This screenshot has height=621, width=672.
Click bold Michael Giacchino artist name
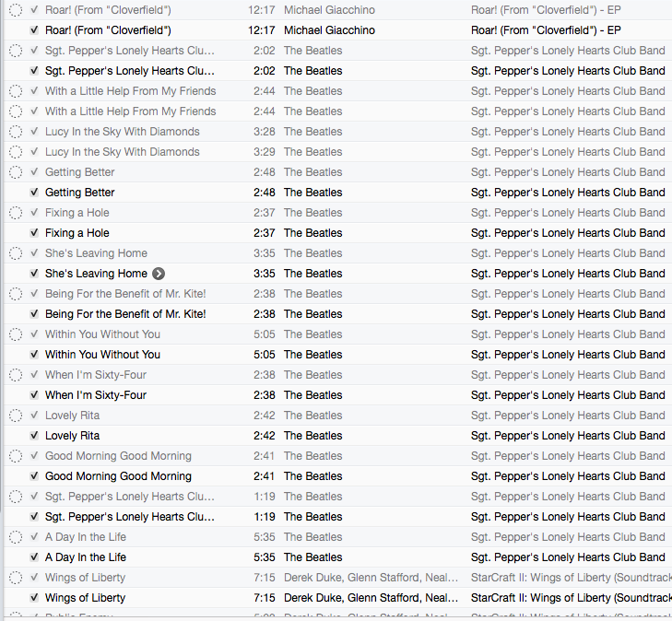330,30
